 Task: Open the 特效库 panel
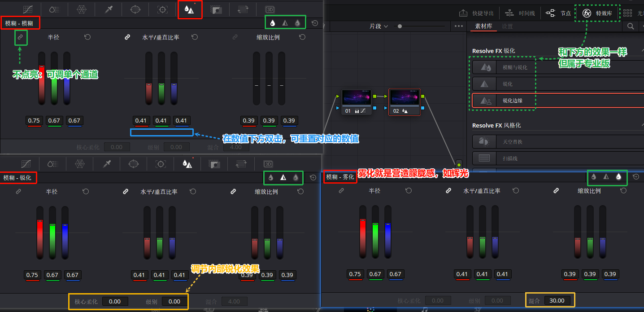tap(597, 13)
